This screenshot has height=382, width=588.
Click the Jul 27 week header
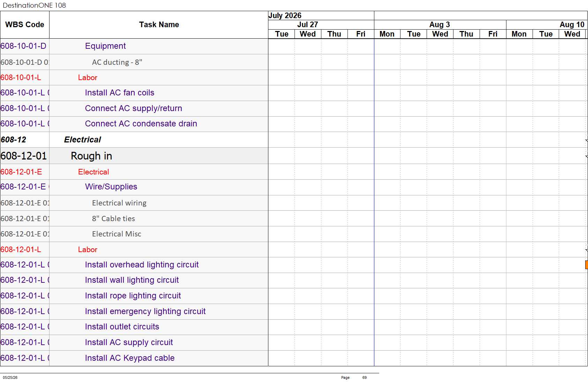(307, 25)
